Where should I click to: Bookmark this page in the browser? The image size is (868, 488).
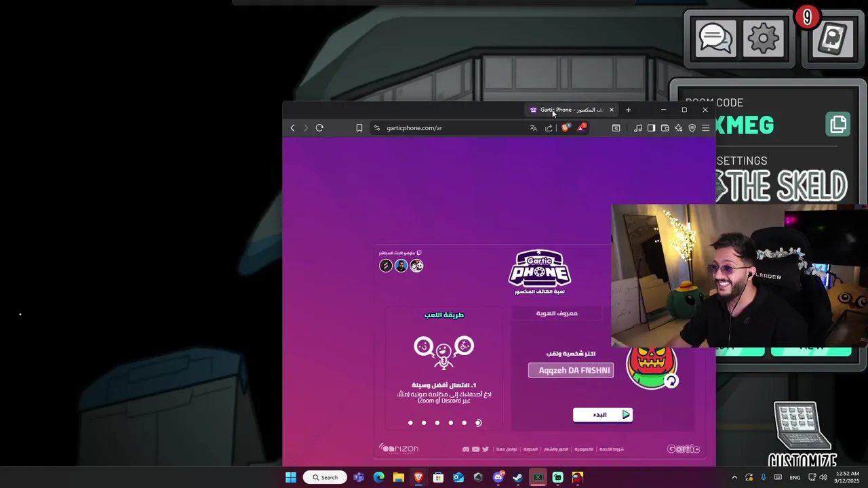tap(359, 127)
